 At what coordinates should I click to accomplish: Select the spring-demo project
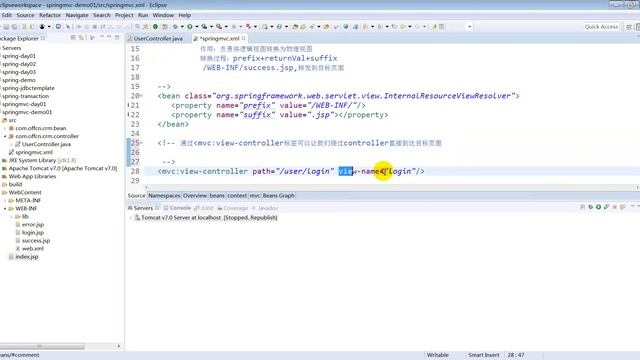coord(19,80)
